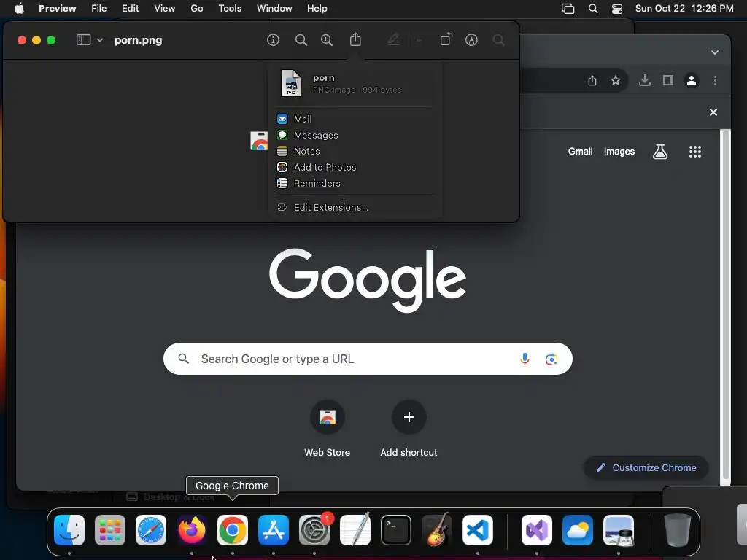Open the Help menu in the menu bar
The height and width of the screenshot is (560, 747).
[x=317, y=9]
